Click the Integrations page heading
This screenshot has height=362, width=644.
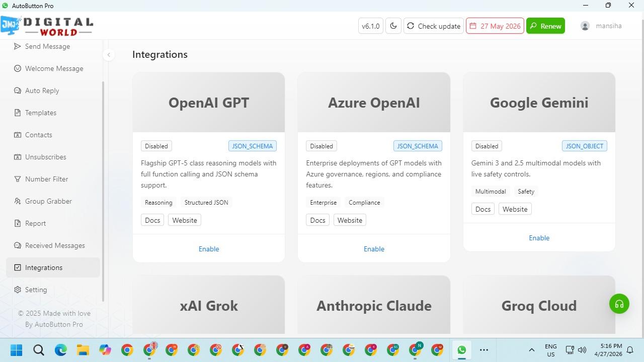[160, 54]
